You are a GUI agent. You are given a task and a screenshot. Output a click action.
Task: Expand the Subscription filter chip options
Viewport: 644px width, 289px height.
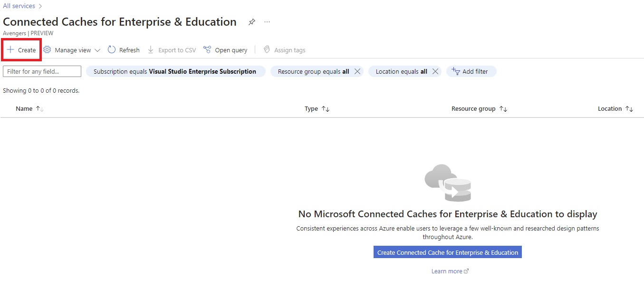point(175,71)
